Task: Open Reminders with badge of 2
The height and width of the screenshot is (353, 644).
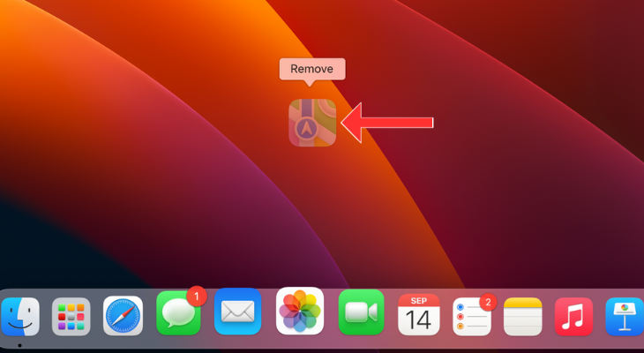Action: click(x=472, y=317)
